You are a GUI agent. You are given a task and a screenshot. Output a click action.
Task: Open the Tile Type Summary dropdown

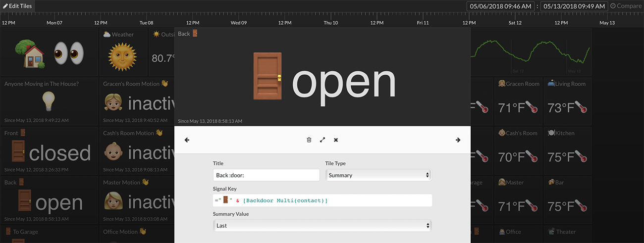point(378,175)
